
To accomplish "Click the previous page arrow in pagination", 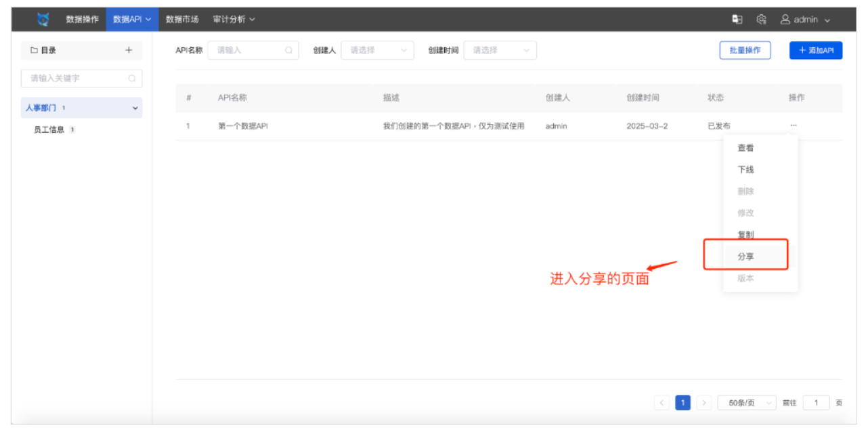I will (661, 402).
